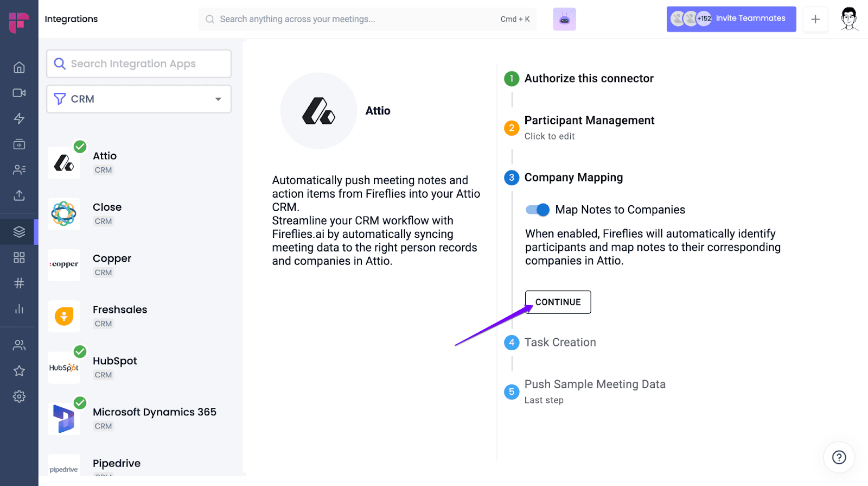The image size is (868, 486).
Task: Click the plus button in header
Action: (x=815, y=20)
